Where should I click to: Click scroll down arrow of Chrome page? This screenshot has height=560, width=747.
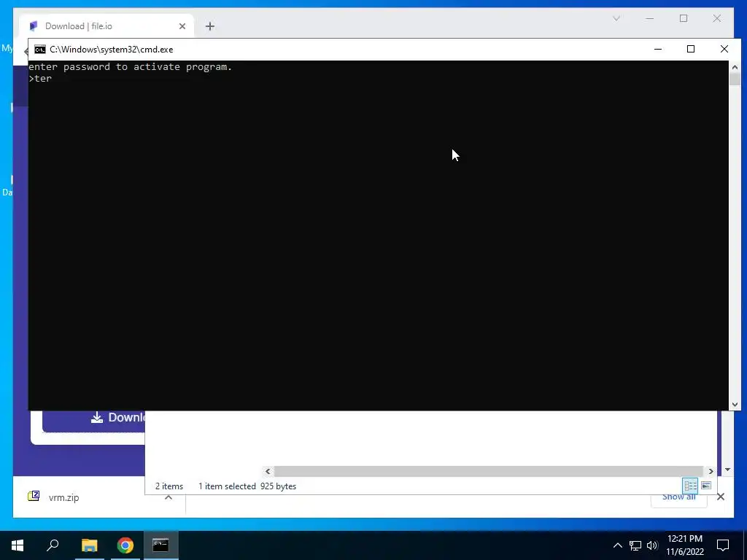(x=727, y=470)
